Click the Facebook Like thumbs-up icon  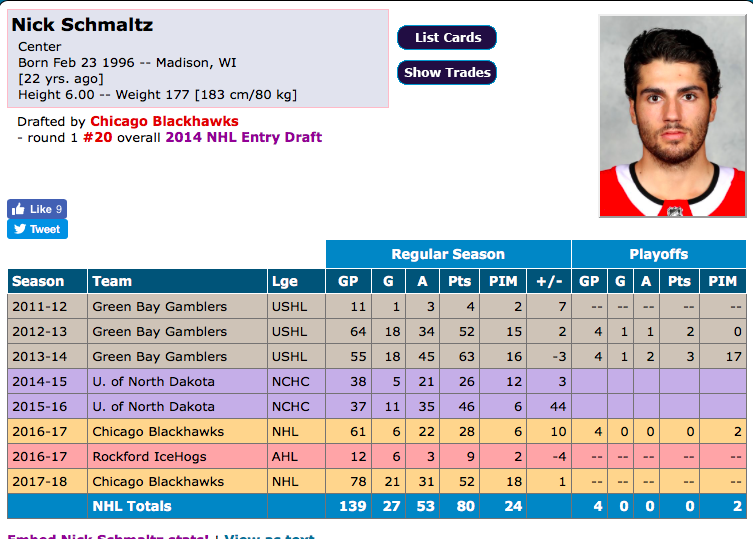[x=18, y=209]
